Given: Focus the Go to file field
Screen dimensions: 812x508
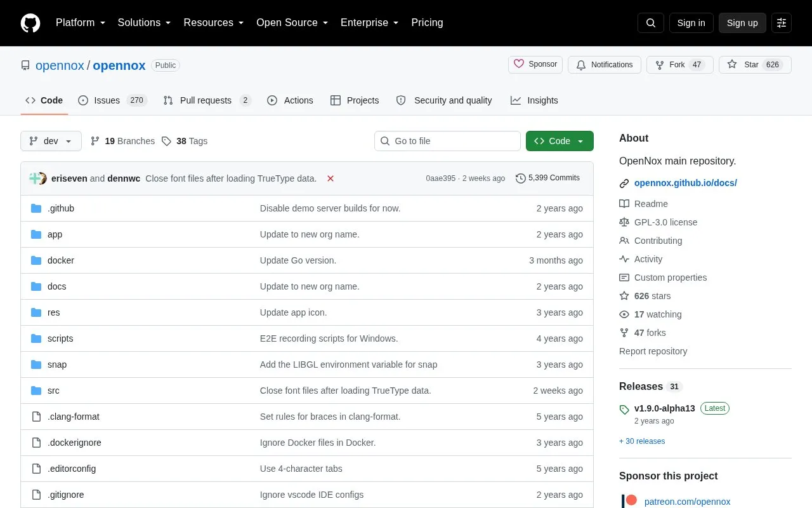Looking at the screenshot, I should pos(447,141).
